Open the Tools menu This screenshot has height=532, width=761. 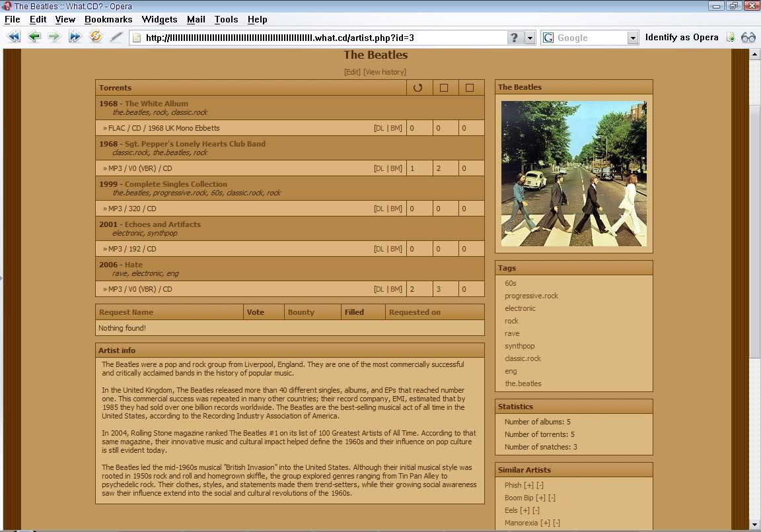226,19
